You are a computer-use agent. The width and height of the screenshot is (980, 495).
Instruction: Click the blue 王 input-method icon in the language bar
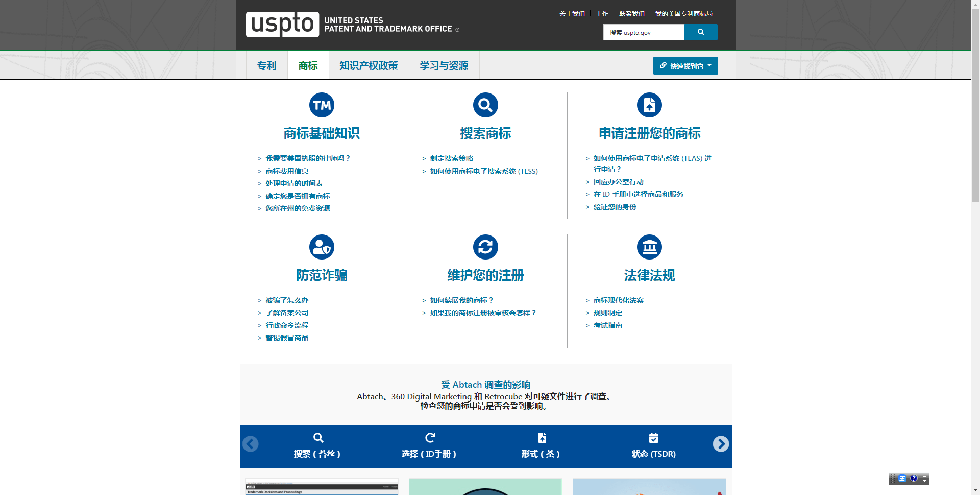coord(902,479)
